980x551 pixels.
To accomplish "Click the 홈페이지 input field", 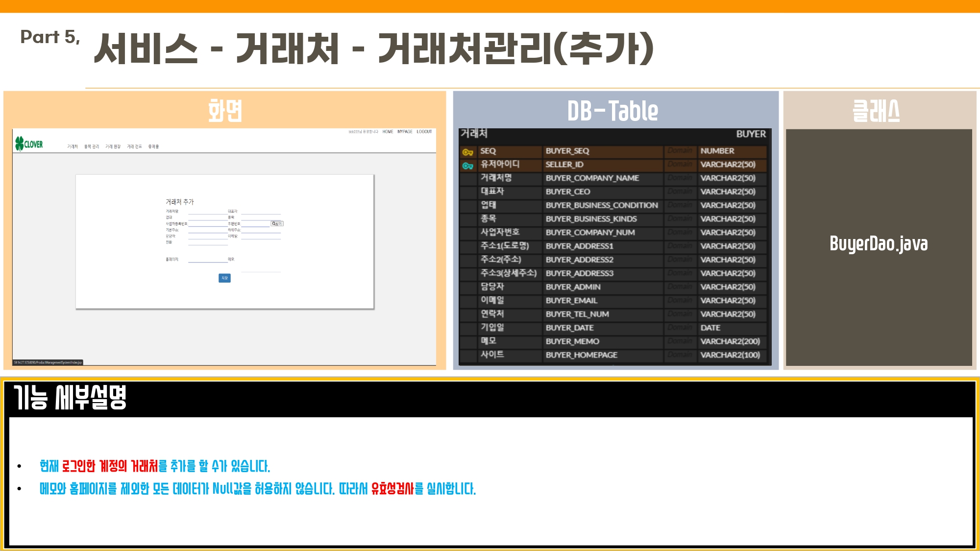I will click(207, 260).
